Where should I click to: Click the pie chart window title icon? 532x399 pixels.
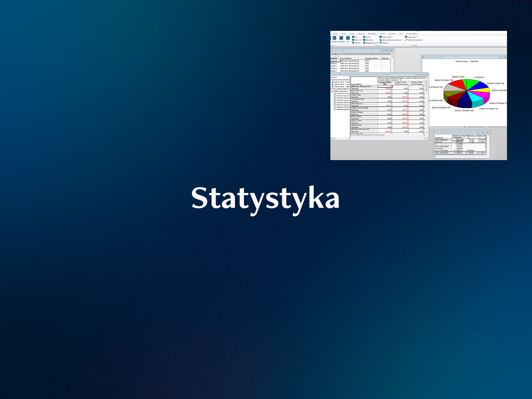point(423,57)
